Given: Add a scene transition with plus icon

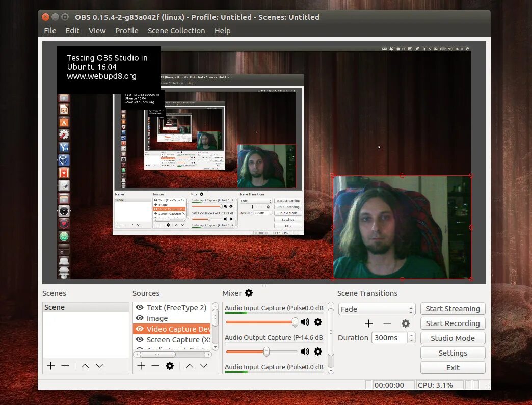Looking at the screenshot, I should [369, 323].
